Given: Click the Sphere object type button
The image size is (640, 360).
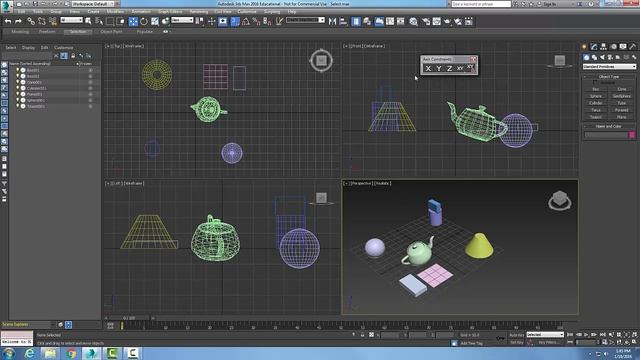Looking at the screenshot, I should tap(596, 96).
